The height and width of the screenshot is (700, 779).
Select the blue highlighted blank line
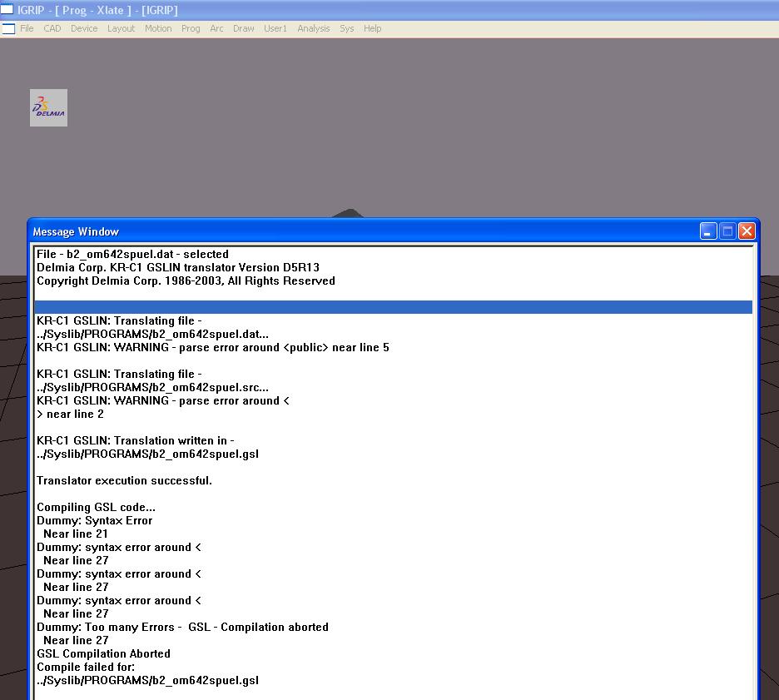[394, 307]
